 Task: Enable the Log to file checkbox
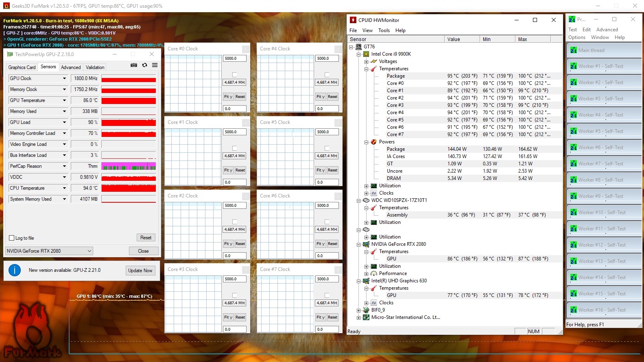(11, 238)
